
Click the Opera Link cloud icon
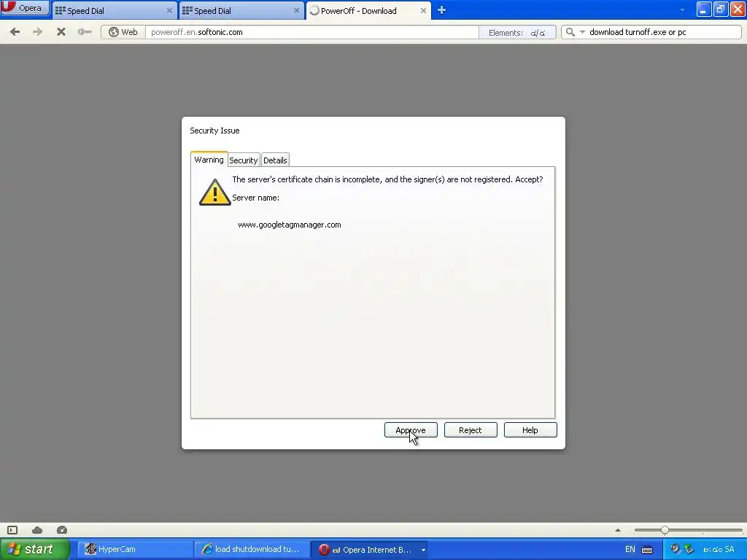[37, 530]
